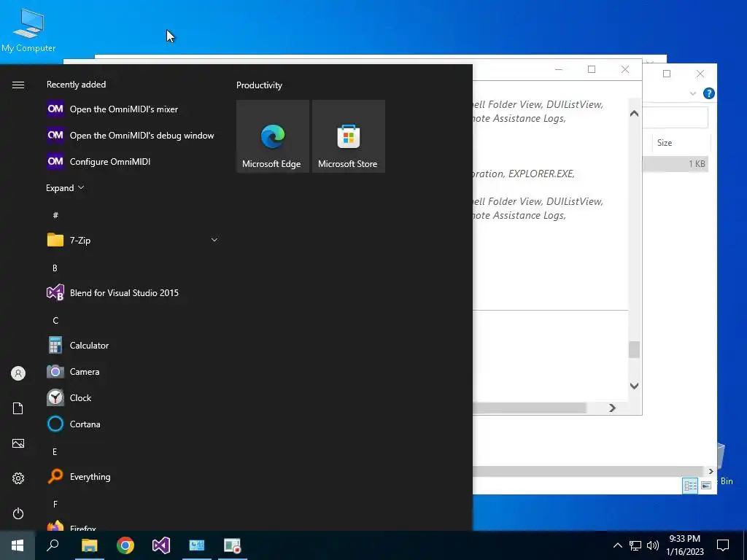
Task: Jump to the F letter group header
Action: [55, 504]
